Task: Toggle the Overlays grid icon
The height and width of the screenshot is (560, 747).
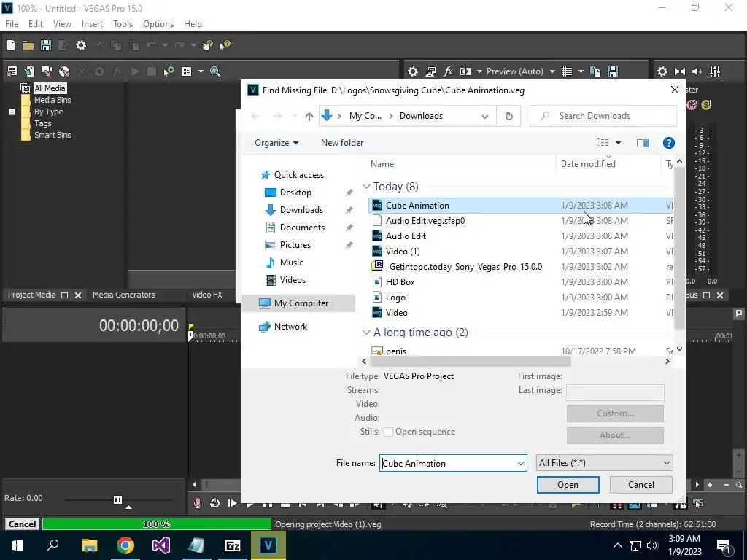Action: [566, 71]
